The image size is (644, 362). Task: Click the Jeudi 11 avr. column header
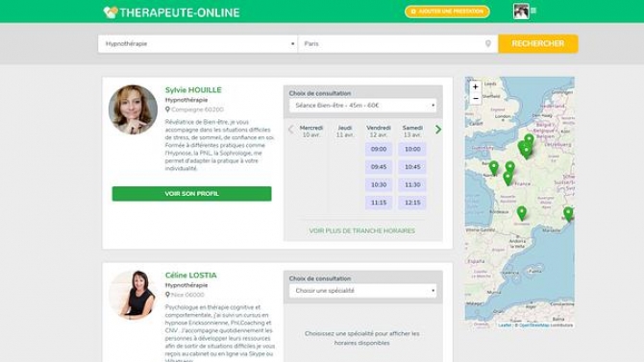pos(345,132)
